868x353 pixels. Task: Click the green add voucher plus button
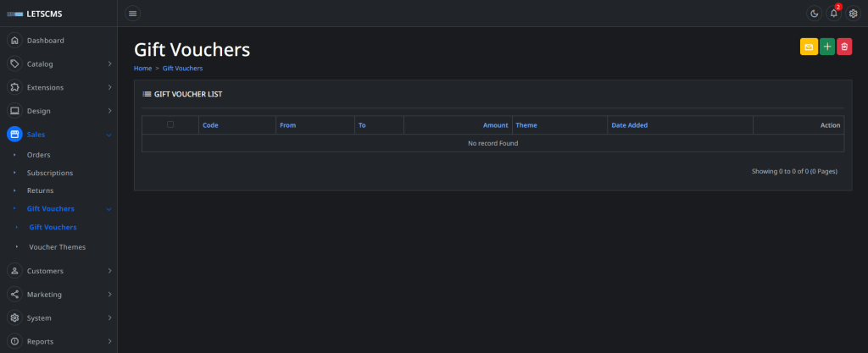click(x=827, y=47)
